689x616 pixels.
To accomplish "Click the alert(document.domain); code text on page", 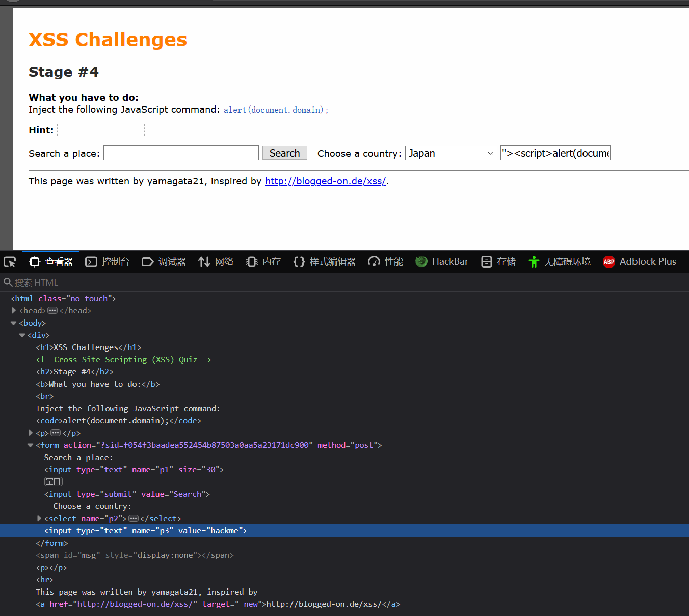I will (276, 110).
